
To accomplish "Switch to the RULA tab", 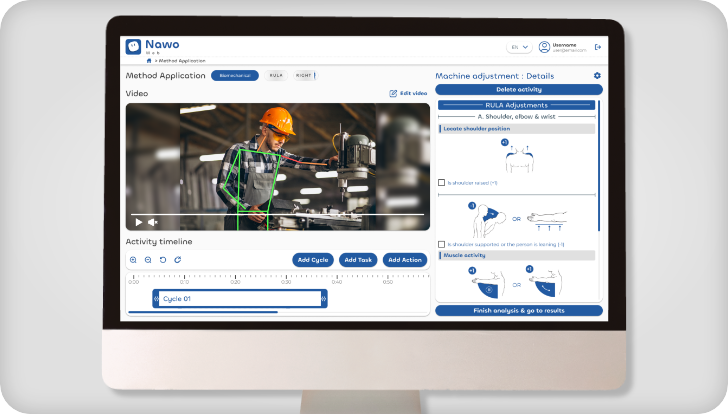I will click(x=276, y=75).
